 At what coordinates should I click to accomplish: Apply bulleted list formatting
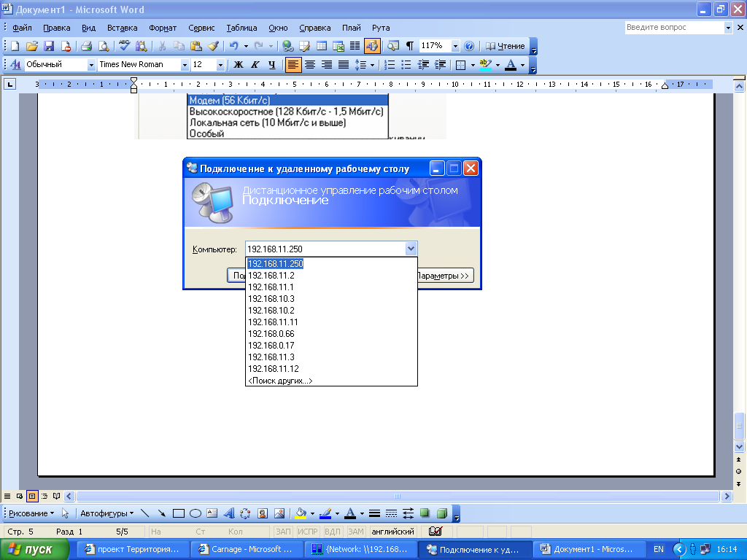(406, 65)
